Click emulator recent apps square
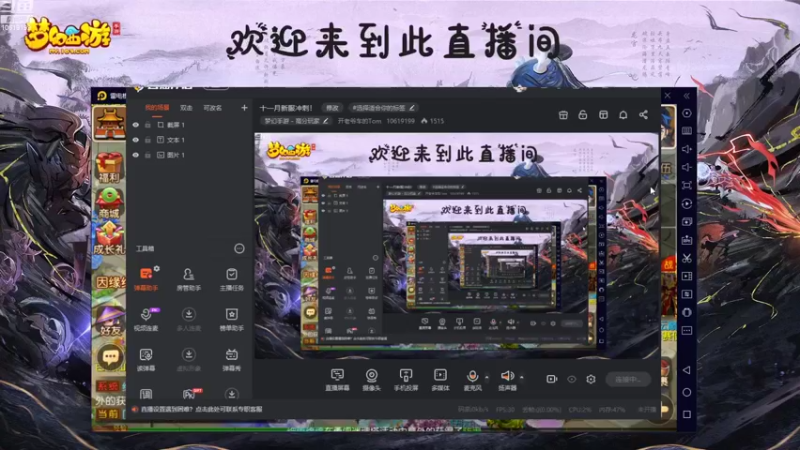Screen dimensions: 800x450 coord(687,414)
